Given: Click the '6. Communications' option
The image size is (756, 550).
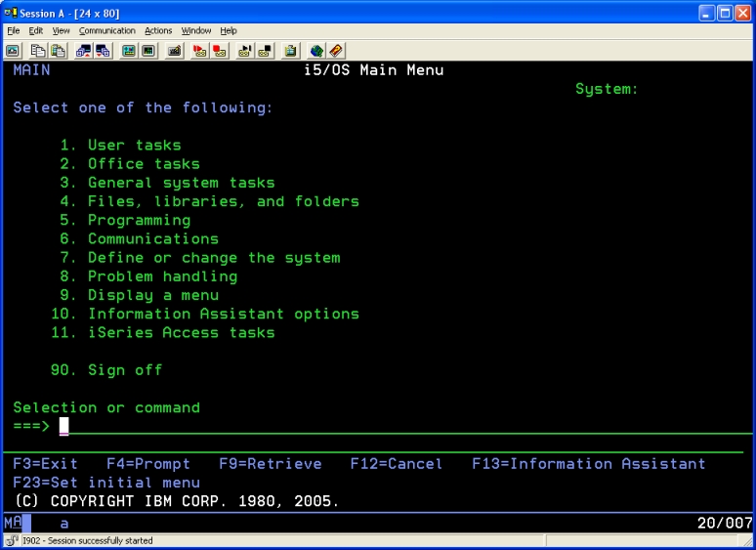Looking at the screenshot, I should click(140, 239).
